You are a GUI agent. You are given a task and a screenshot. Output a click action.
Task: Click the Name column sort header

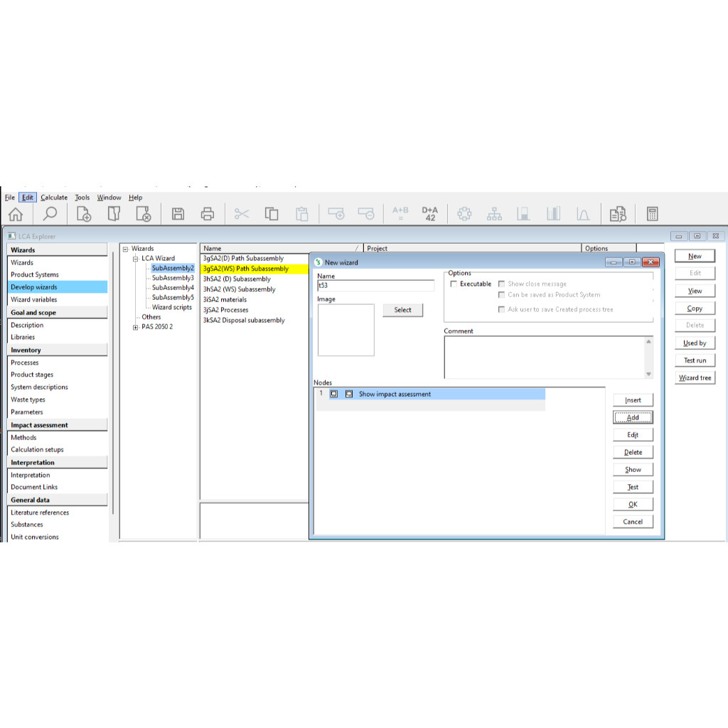pyautogui.click(x=282, y=248)
